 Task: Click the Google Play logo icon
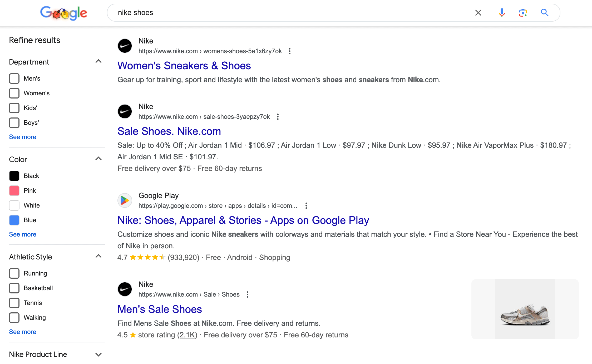pyautogui.click(x=125, y=200)
